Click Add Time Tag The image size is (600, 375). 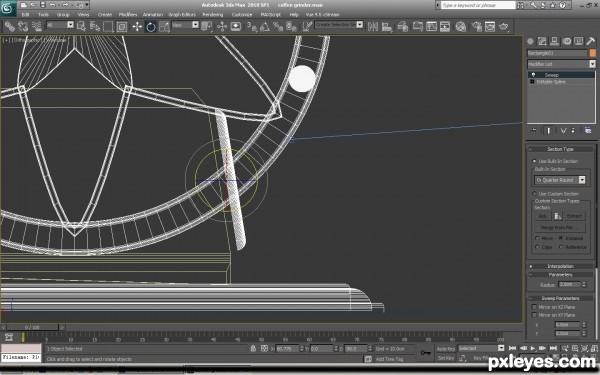(x=389, y=359)
